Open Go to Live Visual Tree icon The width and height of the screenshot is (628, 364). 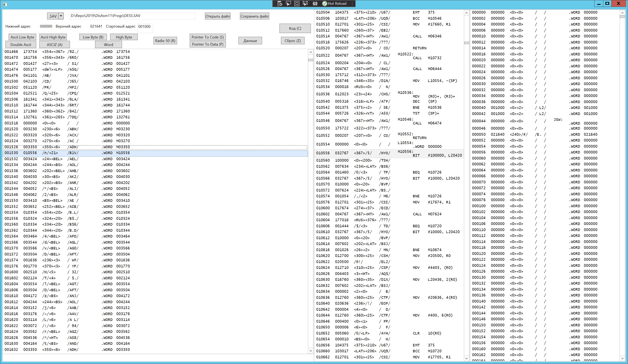[x=280, y=4]
